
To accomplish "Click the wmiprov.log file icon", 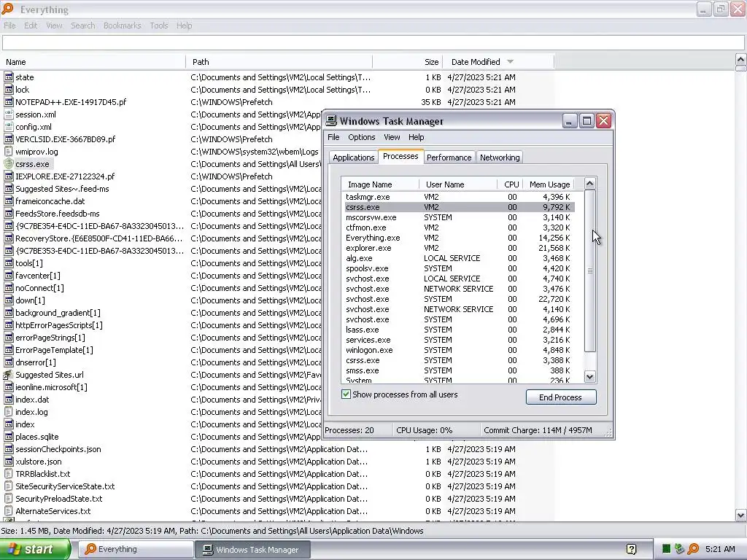I will [9, 152].
